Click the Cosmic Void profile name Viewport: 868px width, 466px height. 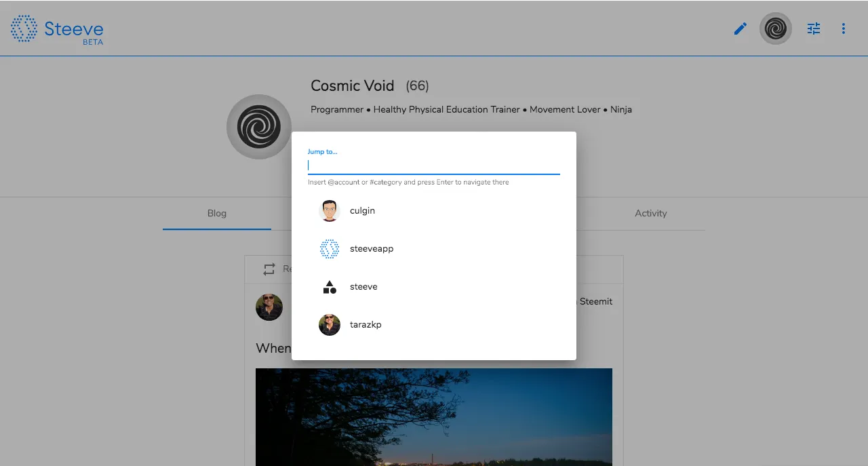pyautogui.click(x=353, y=85)
